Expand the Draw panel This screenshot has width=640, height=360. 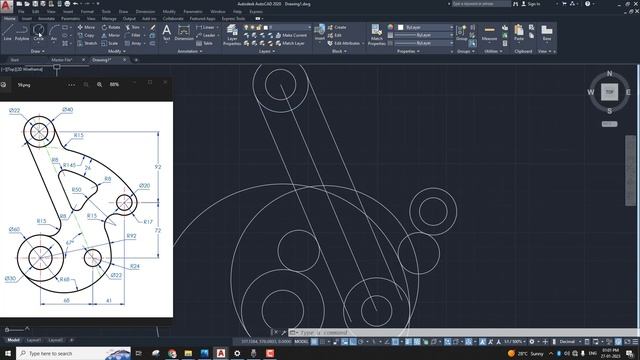[38, 51]
